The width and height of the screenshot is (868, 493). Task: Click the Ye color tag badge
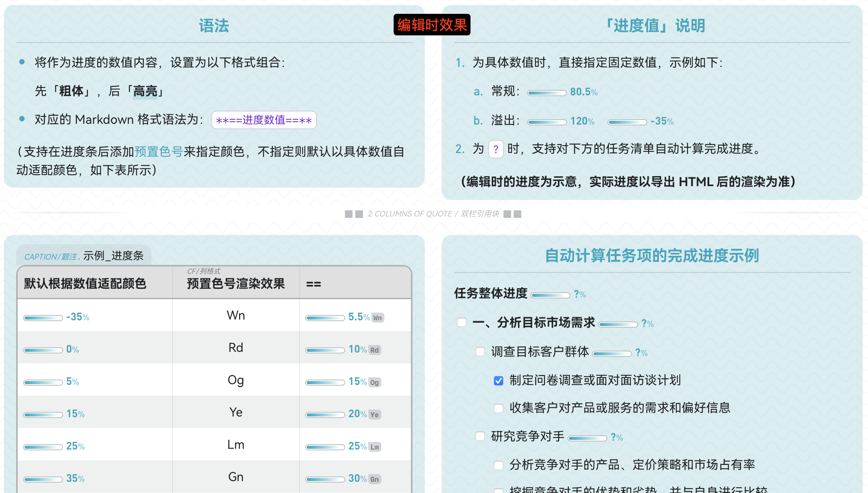[374, 415]
